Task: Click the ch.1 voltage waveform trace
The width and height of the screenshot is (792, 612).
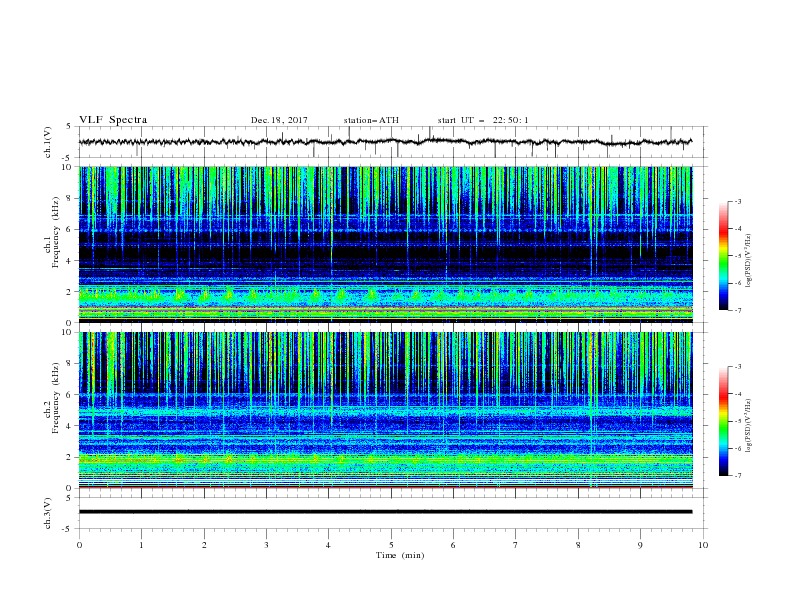Action: 386,142
